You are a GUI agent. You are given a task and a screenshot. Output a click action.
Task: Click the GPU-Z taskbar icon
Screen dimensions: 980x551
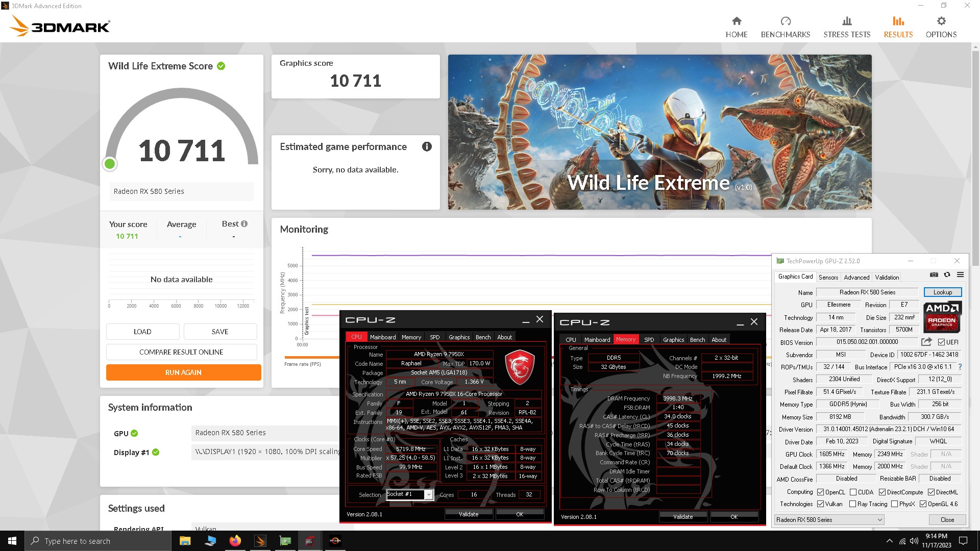(x=285, y=541)
